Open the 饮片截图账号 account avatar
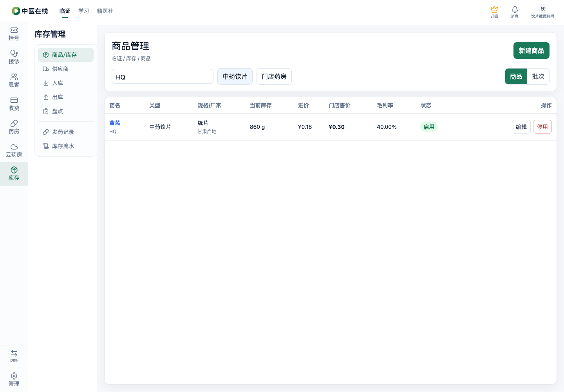The image size is (564, 392). point(543,9)
